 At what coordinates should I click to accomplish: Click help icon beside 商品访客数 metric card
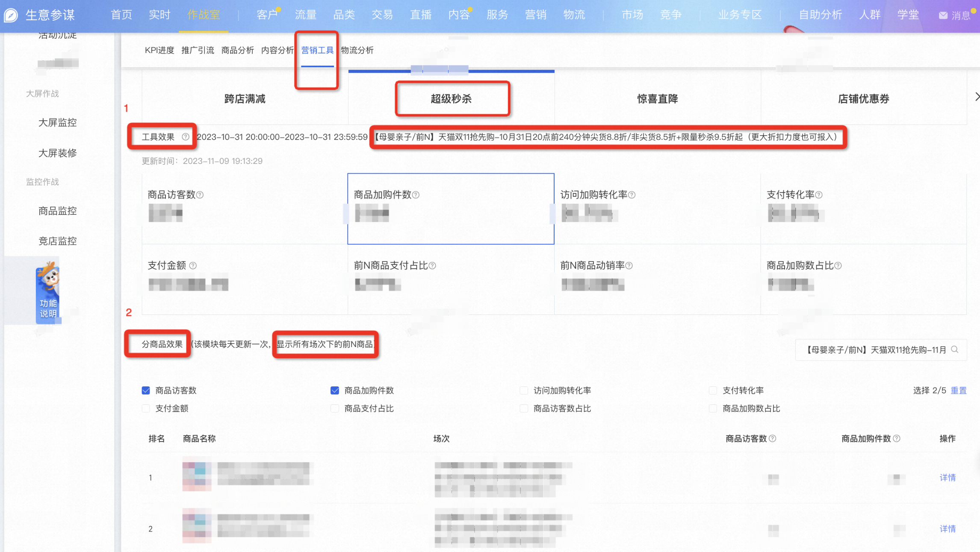200,195
